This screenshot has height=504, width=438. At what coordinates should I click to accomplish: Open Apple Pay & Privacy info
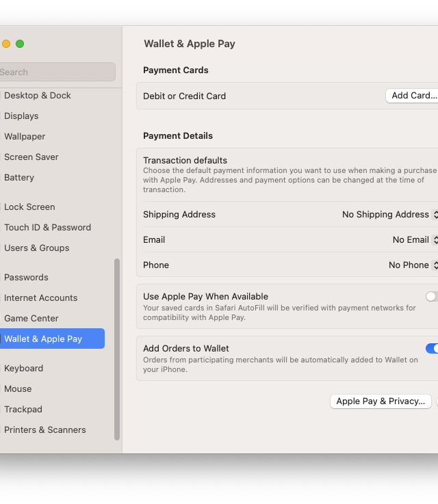(381, 401)
